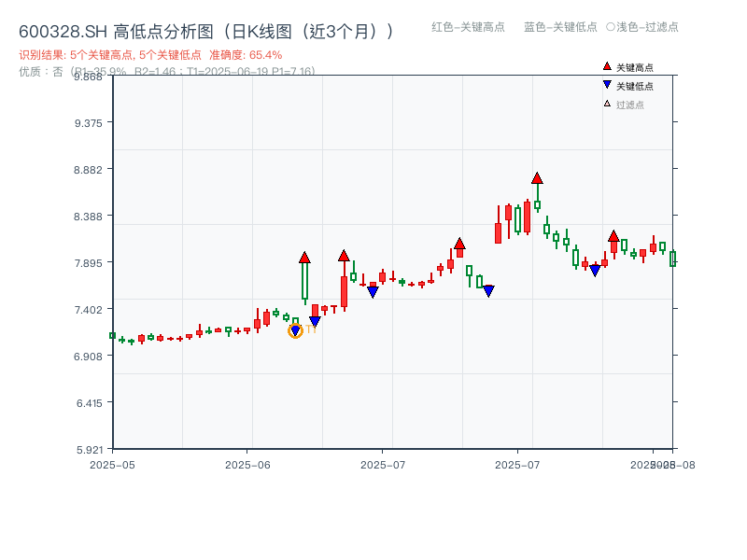Click the rightmost red key-high marker near August
Image resolution: width=747 pixels, height=560 pixels.
614,237
